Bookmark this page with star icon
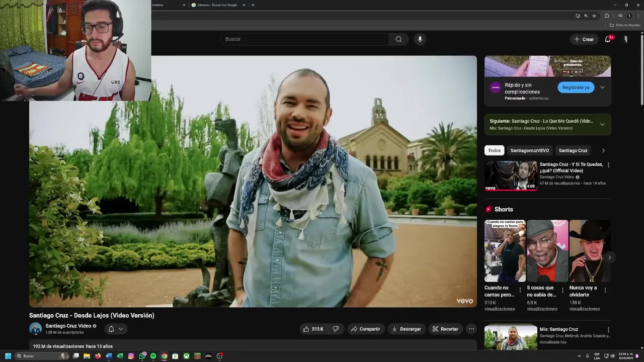The height and width of the screenshot is (362, 644). click(594, 16)
